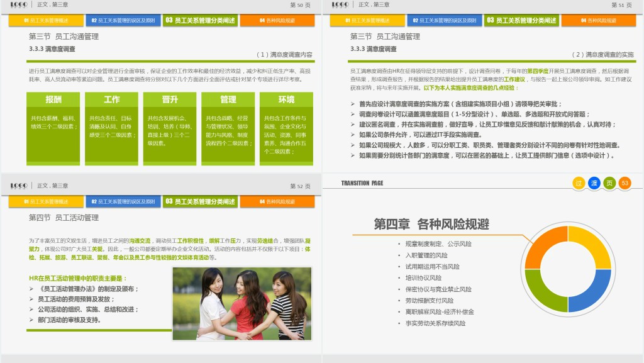
Task: Click the 第 51 页 page number
Action: (x=621, y=5)
